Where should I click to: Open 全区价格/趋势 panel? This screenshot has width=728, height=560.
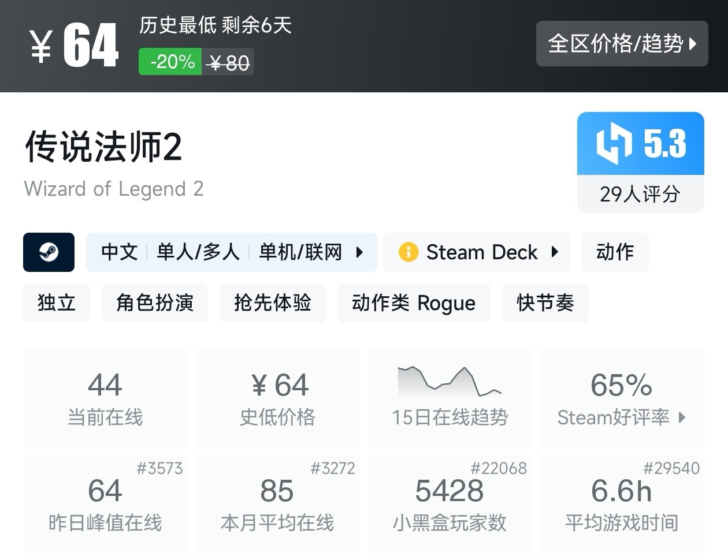(622, 44)
